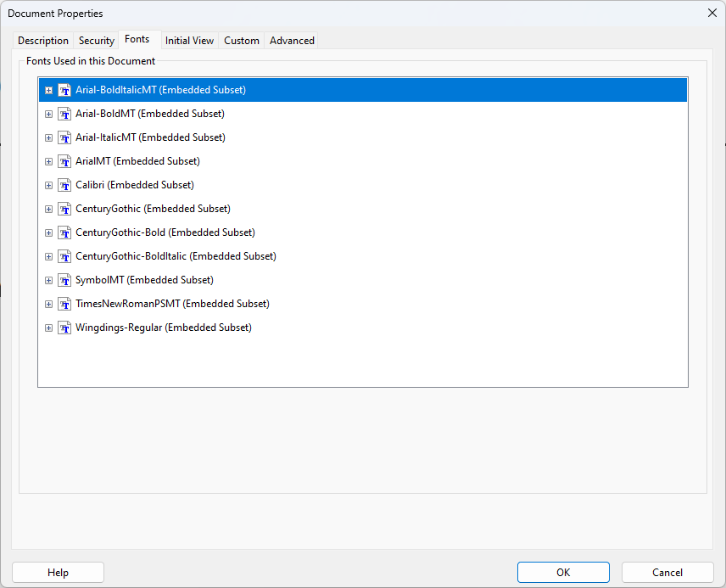This screenshot has width=726, height=588.
Task: Click the font icon beside Arial-BoldItalicMT
Action: point(64,90)
